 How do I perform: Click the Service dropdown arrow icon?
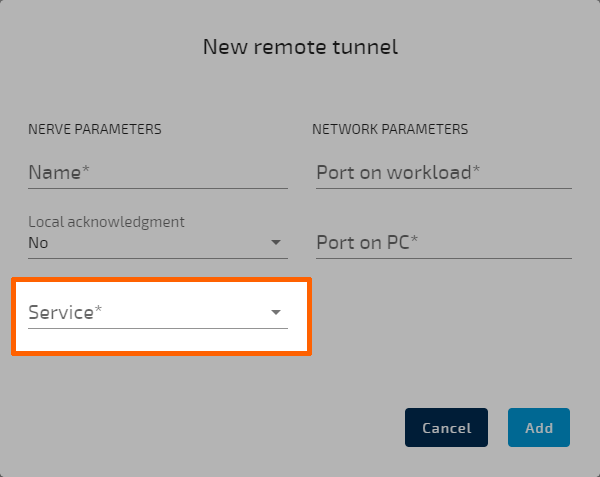[x=276, y=313]
